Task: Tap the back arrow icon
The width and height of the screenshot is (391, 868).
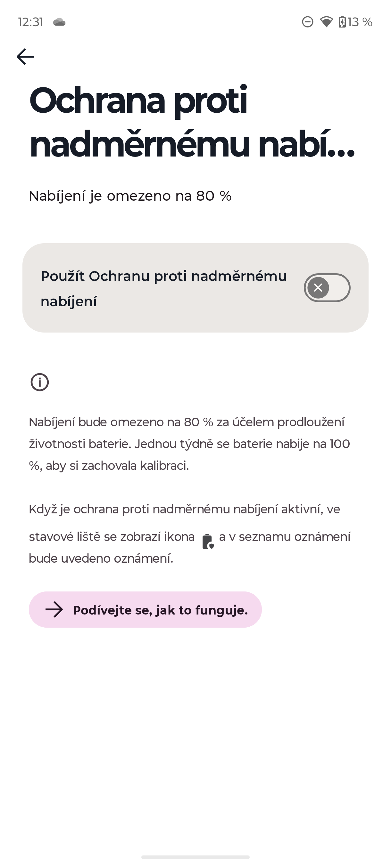Action: [x=25, y=56]
